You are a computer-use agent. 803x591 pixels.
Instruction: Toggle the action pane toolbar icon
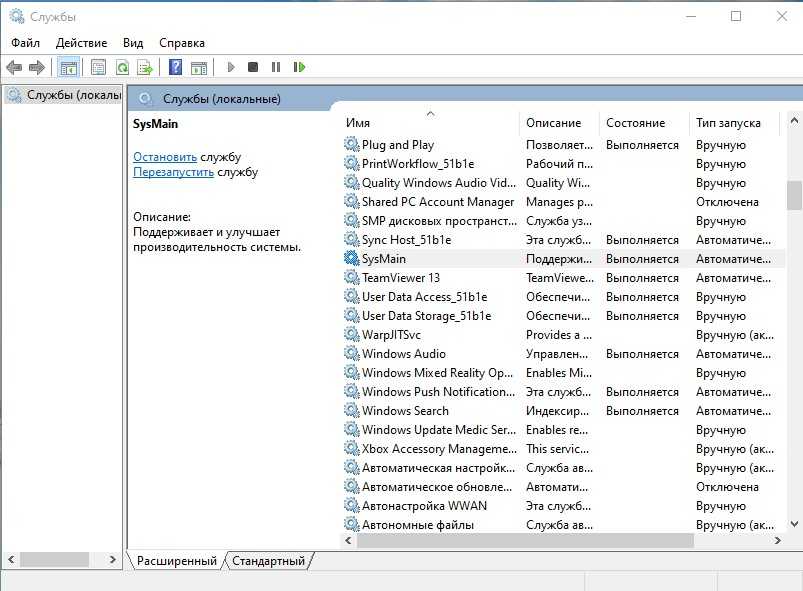[199, 67]
